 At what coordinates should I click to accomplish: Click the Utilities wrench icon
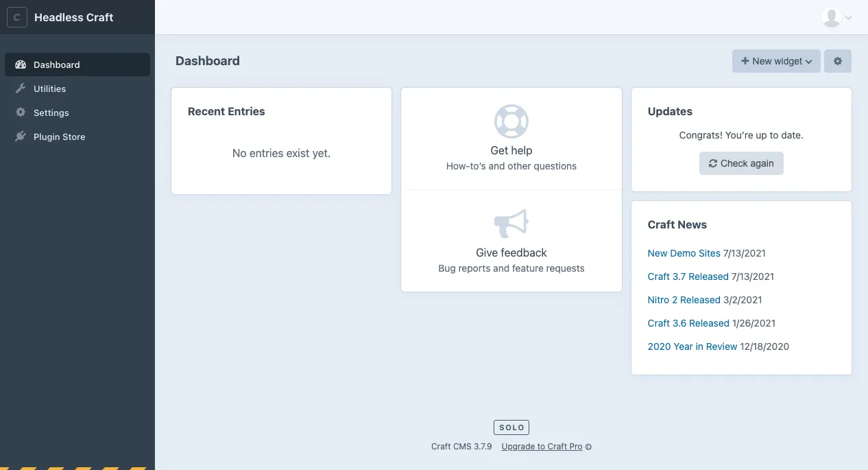coord(21,89)
